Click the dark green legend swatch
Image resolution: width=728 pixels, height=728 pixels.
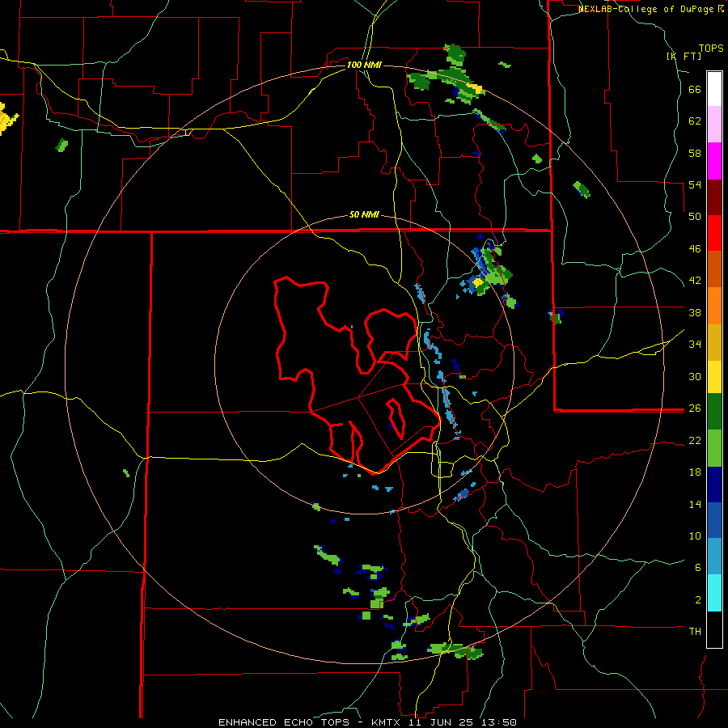click(714, 412)
